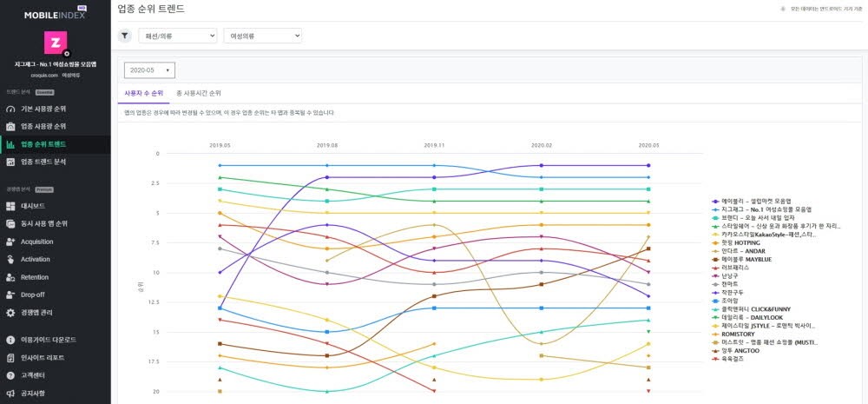Image resolution: width=868 pixels, height=404 pixels.
Task: Click the 업종 순위 트렌드 page heading
Action: [151, 9]
